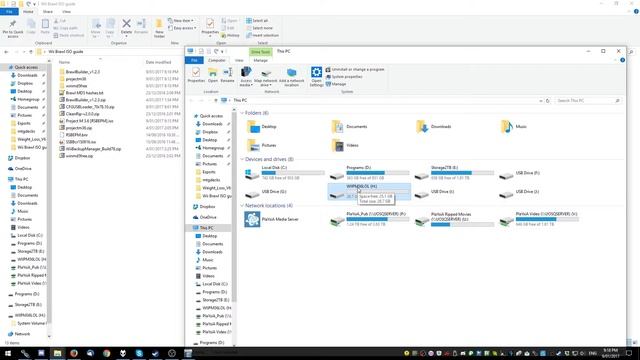Screen dimensions: 640x360
Task: Click Open icon in This PC ribbon
Action: pos(213,76)
